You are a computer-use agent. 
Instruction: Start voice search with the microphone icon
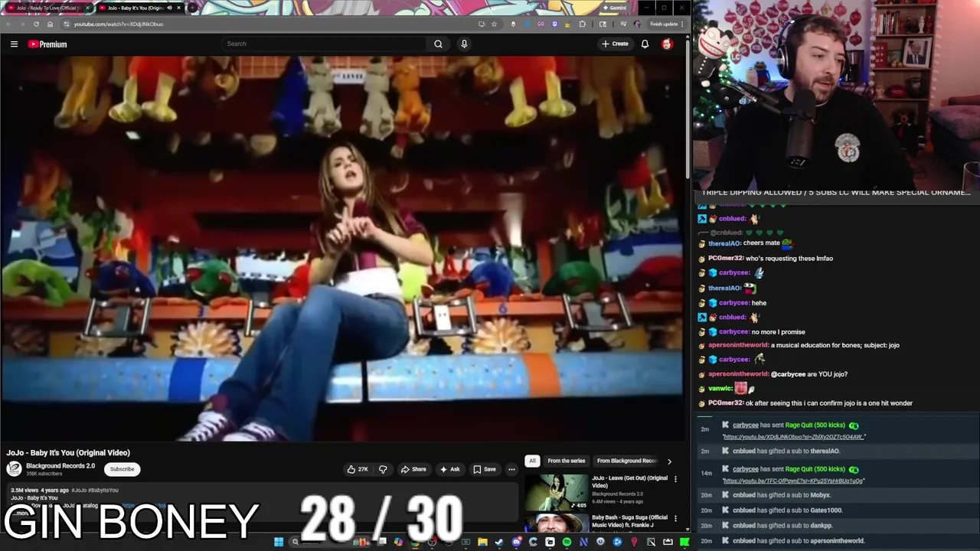pyautogui.click(x=464, y=44)
